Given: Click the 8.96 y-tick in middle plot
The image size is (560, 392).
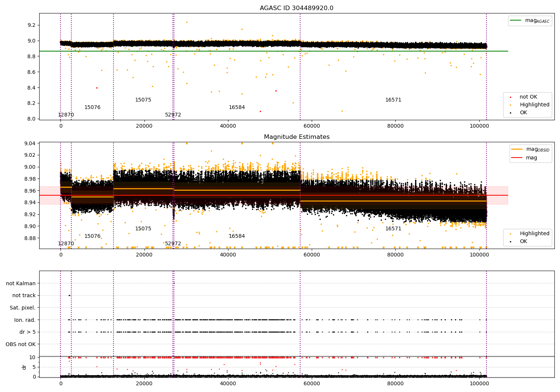Looking at the screenshot, I should (x=30, y=191).
